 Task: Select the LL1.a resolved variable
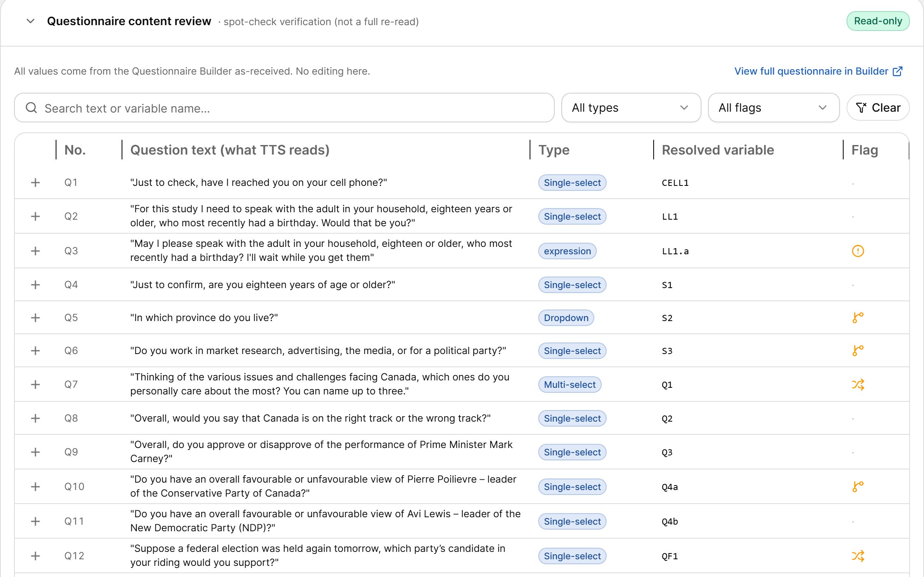[675, 251]
